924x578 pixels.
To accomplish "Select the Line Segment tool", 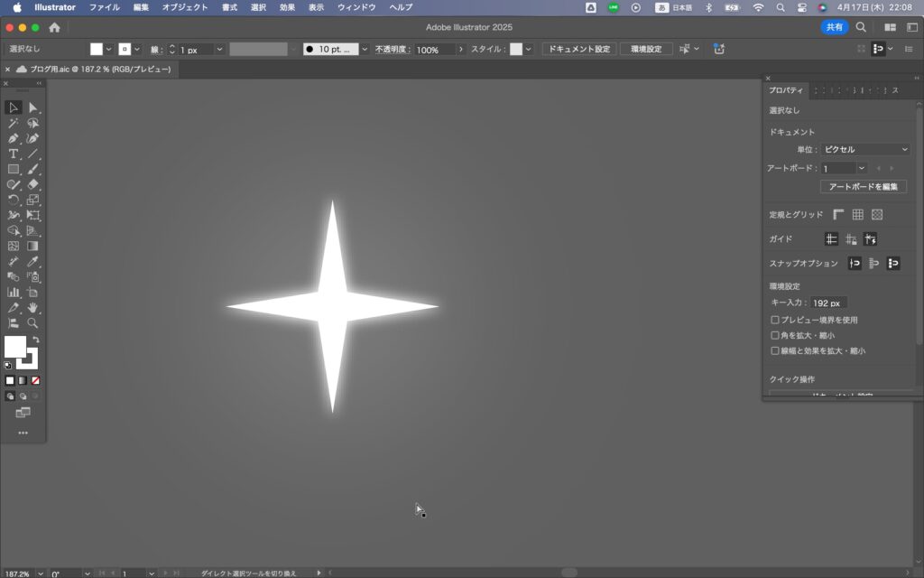I will coord(33,154).
